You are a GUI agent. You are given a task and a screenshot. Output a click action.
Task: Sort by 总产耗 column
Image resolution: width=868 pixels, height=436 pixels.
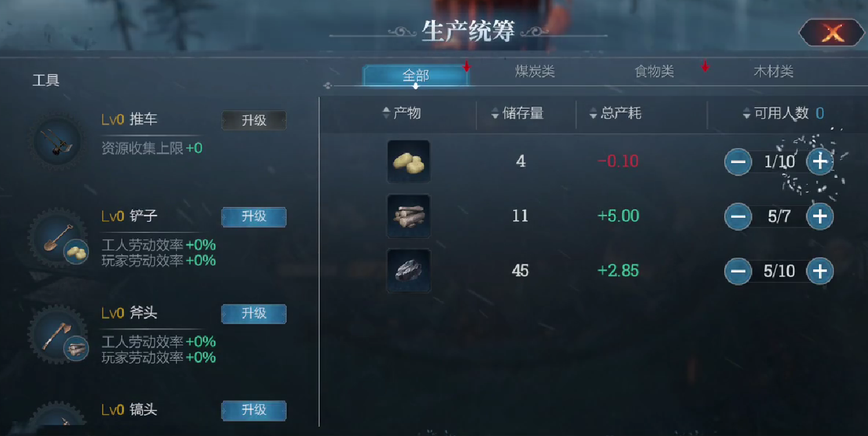click(x=615, y=113)
